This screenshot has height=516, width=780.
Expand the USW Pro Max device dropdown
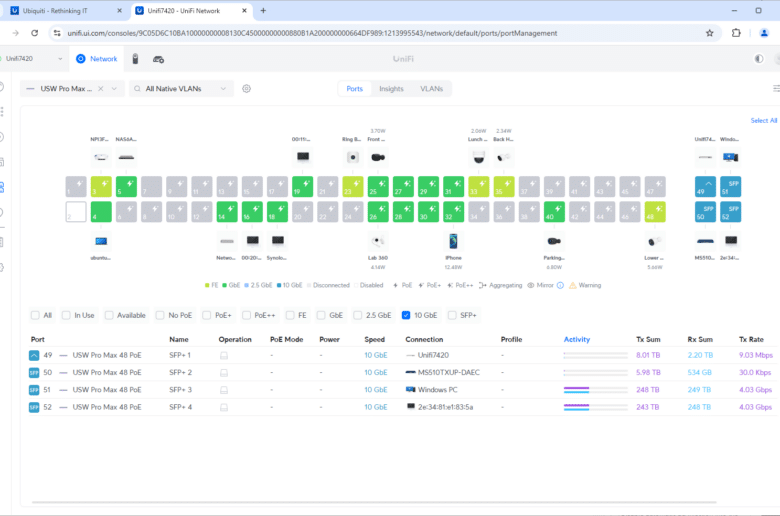click(x=114, y=89)
